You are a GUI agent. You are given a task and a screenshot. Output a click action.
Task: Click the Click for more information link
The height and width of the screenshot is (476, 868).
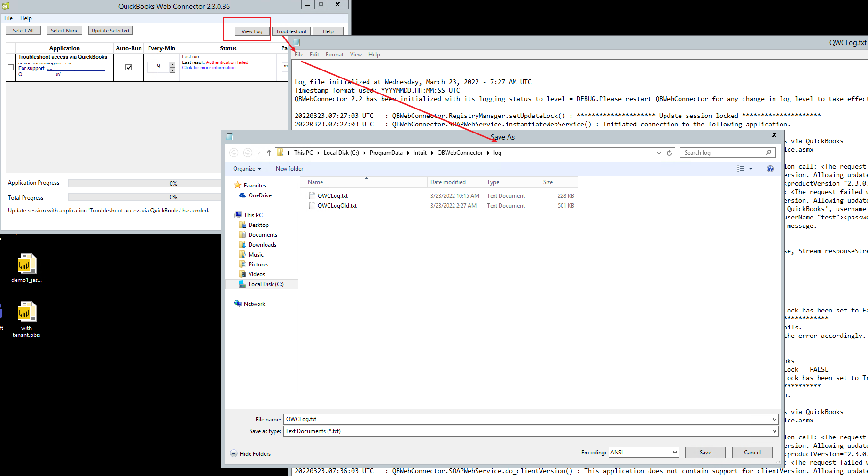tap(209, 68)
